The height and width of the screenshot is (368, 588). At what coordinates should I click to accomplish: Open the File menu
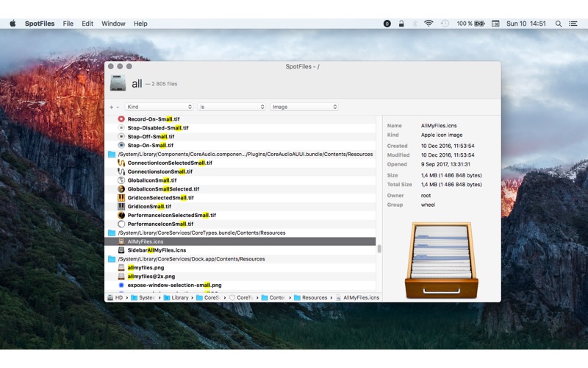[68, 24]
